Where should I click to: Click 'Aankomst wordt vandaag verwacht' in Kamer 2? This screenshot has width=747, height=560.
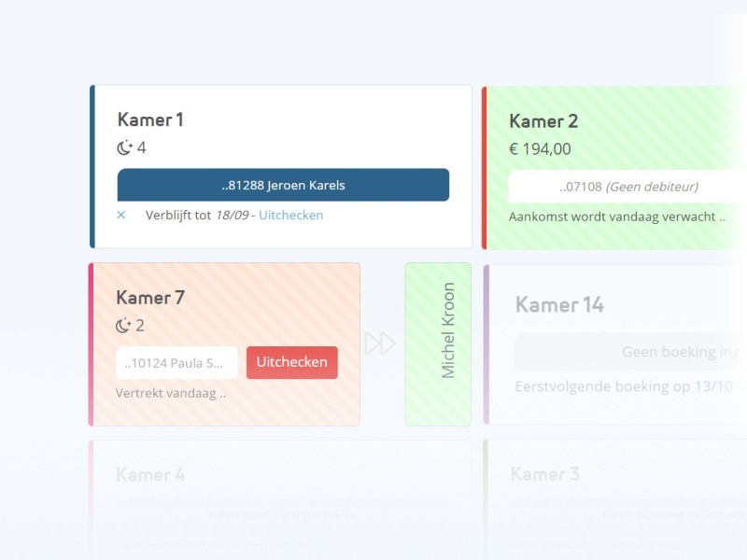pyautogui.click(x=616, y=217)
